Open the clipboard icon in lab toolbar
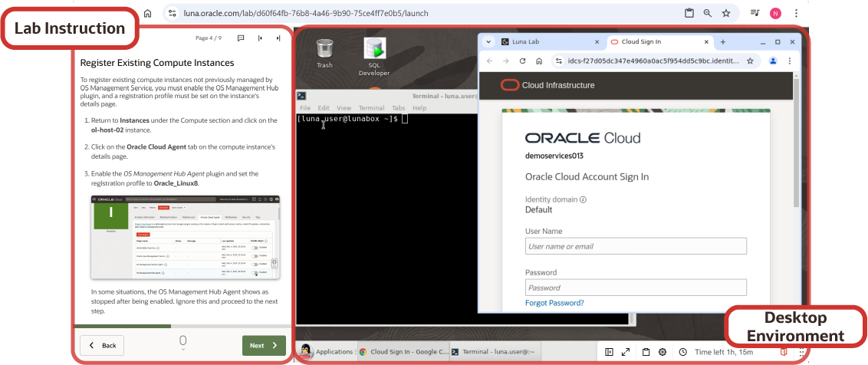Image resolution: width=868 pixels, height=365 pixels. pyautogui.click(x=646, y=352)
